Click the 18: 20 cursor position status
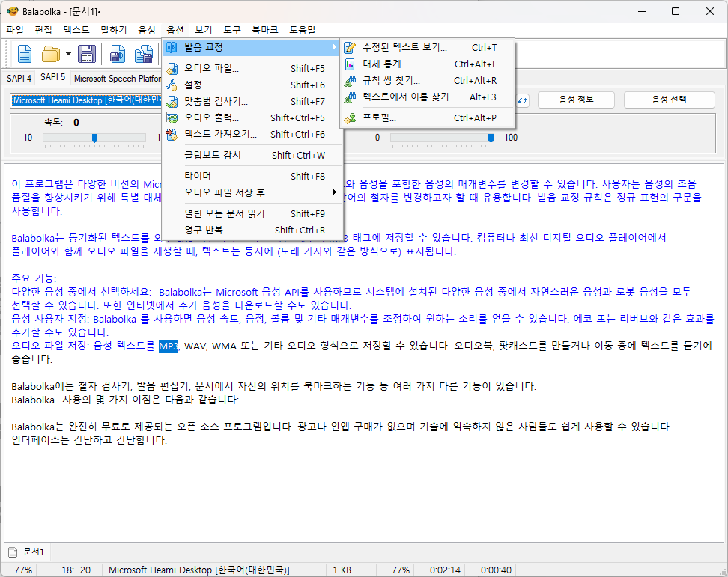The width and height of the screenshot is (728, 577). coord(76,570)
